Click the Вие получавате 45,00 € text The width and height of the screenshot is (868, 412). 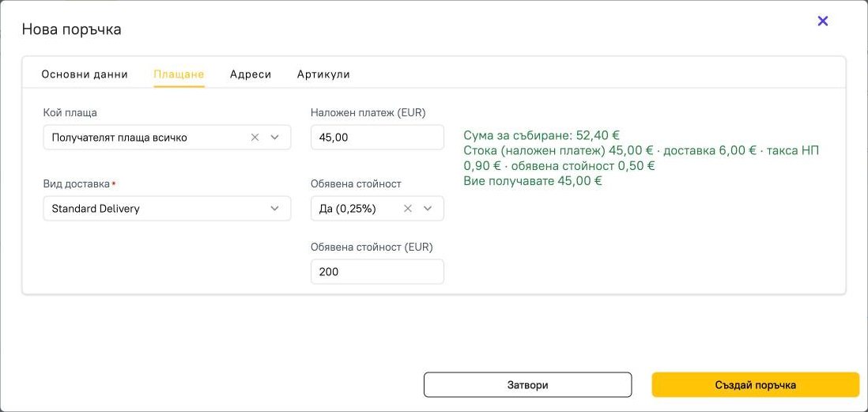[x=533, y=180]
